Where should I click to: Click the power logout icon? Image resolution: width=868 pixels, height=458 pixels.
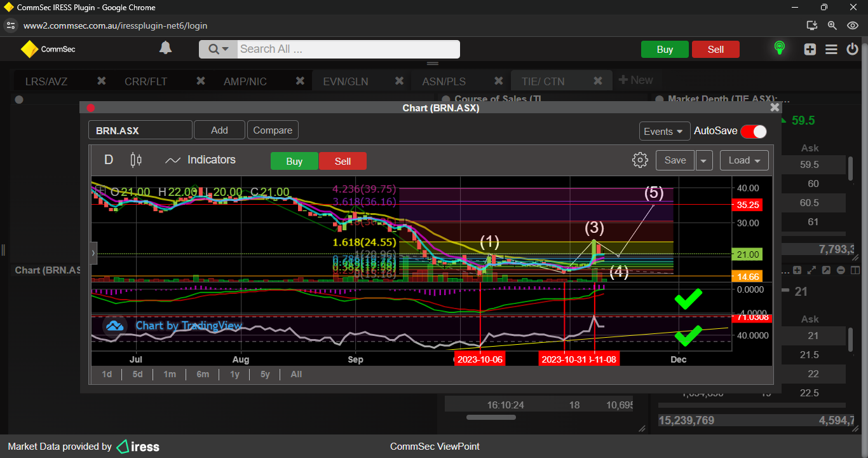click(x=852, y=50)
